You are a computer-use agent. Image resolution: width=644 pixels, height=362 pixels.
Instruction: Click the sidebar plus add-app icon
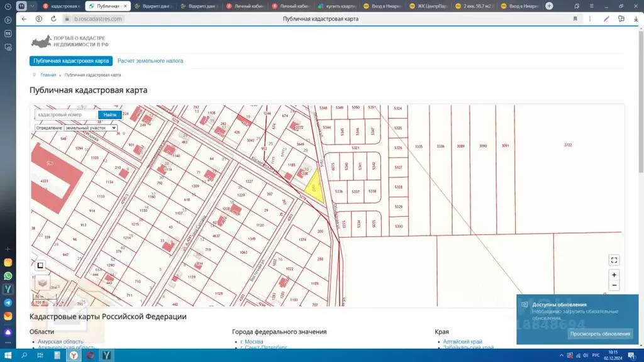[x=8, y=249]
